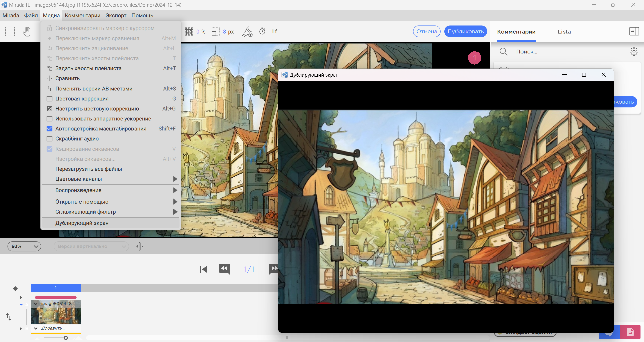Open the Помощь menu

pyautogui.click(x=142, y=15)
